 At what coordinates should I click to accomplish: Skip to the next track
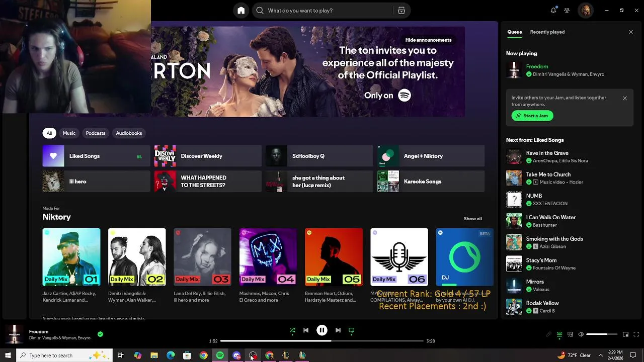pyautogui.click(x=338, y=330)
